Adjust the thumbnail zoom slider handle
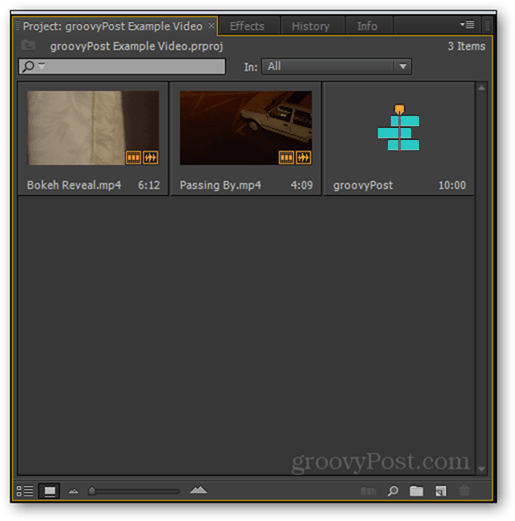 (92, 490)
